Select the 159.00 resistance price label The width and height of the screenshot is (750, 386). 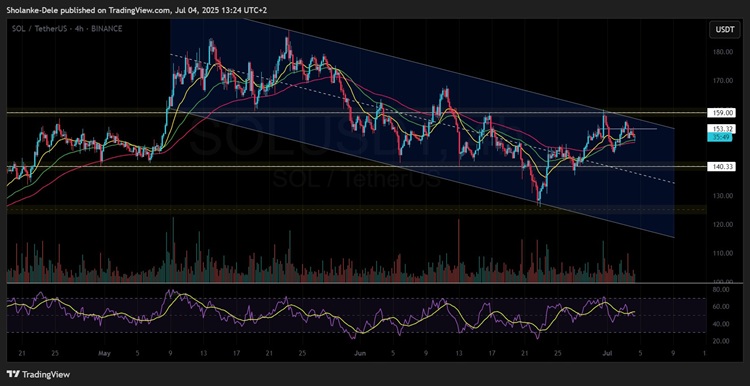point(722,113)
